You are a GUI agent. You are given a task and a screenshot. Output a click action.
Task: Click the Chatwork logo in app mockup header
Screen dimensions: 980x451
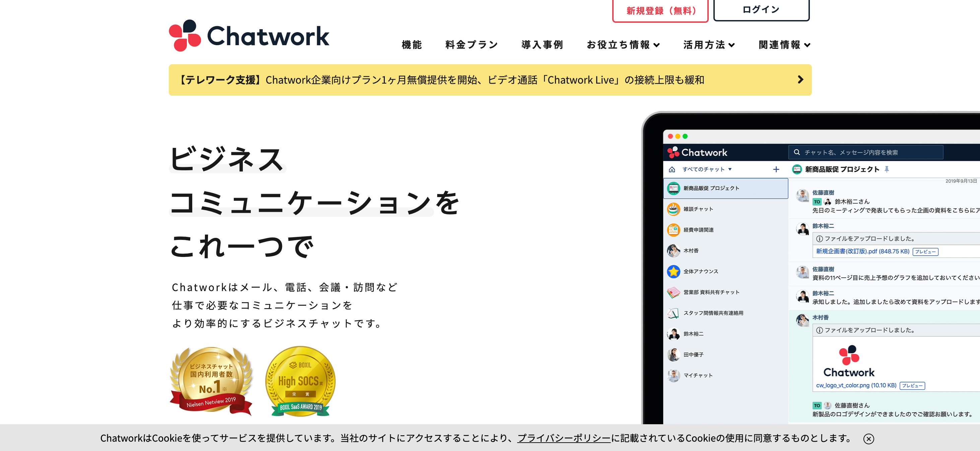tap(697, 152)
